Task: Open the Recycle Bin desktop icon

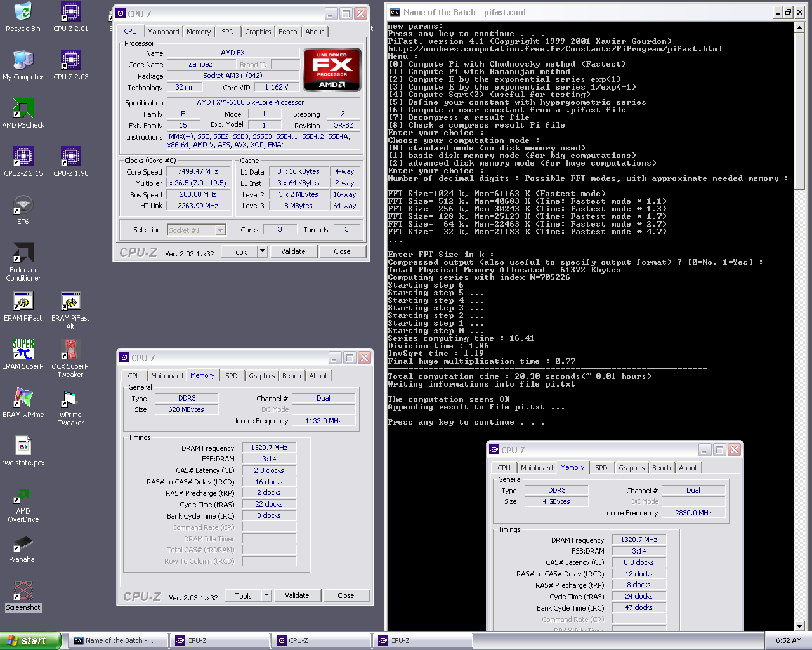Action: click(23, 17)
